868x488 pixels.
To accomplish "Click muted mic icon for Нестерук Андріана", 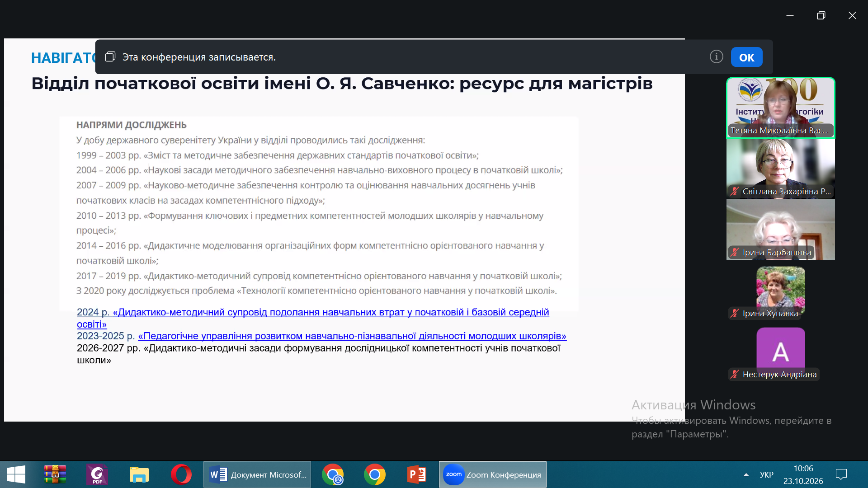I will coord(735,375).
